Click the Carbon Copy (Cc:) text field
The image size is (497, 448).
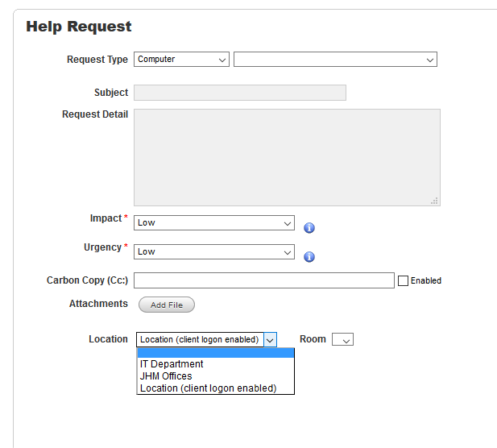[263, 280]
